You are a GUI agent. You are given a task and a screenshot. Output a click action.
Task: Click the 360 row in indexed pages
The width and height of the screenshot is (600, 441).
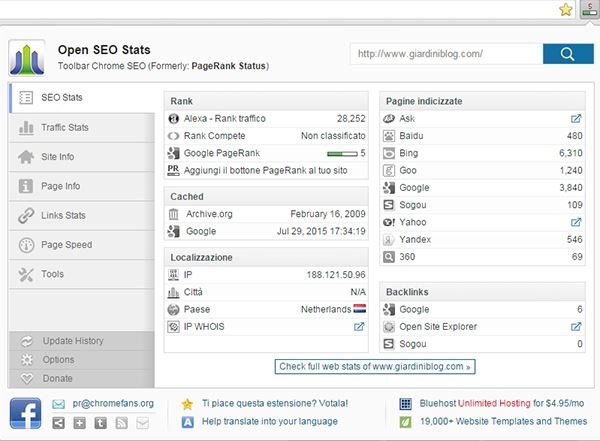tap(482, 257)
